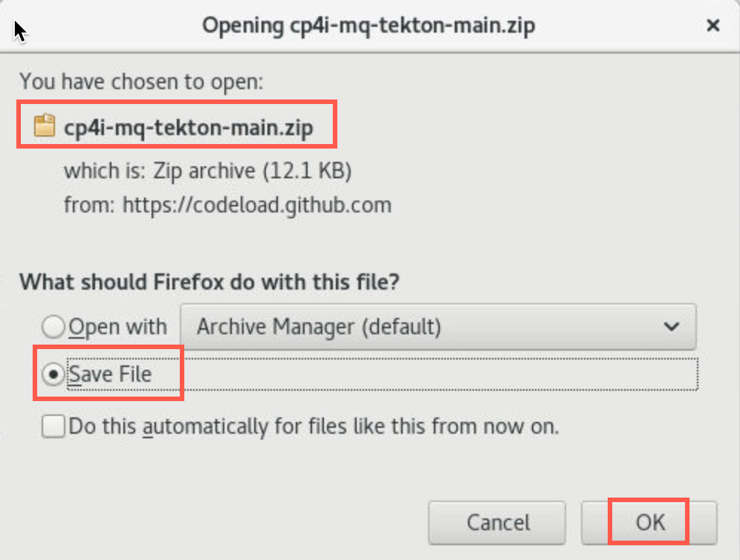This screenshot has width=740, height=560.
Task: Confirm the download with OK
Action: (649, 523)
